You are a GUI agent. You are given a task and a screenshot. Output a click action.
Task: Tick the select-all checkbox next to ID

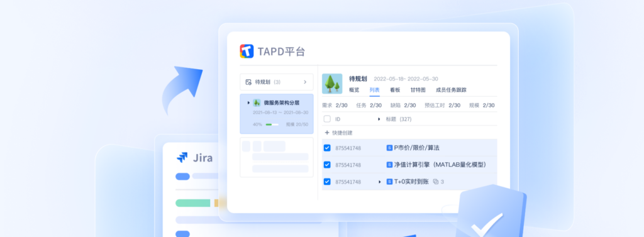(327, 119)
